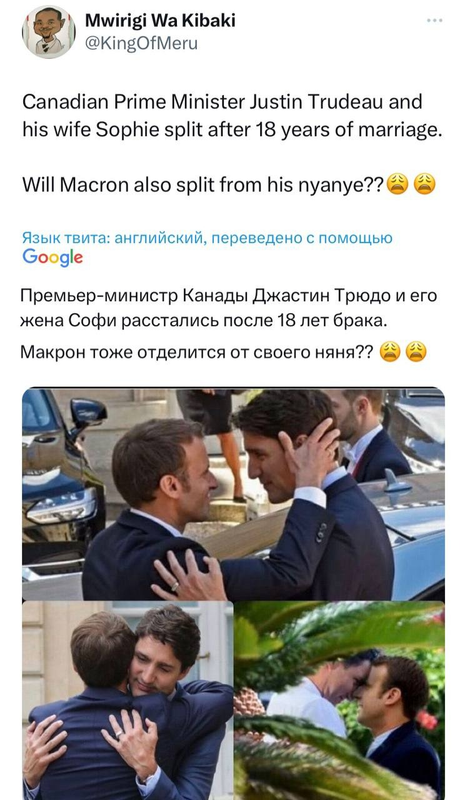Open the bottom-left hugging photo

coord(128,701)
